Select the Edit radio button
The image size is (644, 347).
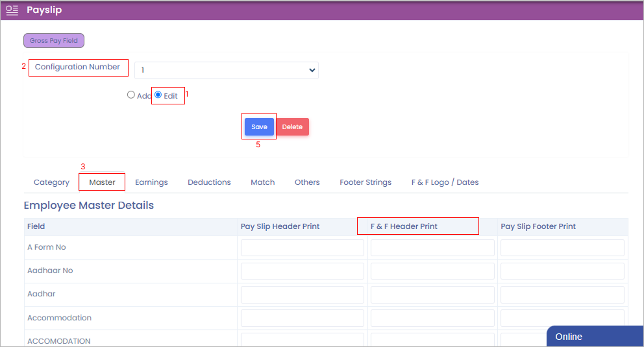pyautogui.click(x=158, y=95)
